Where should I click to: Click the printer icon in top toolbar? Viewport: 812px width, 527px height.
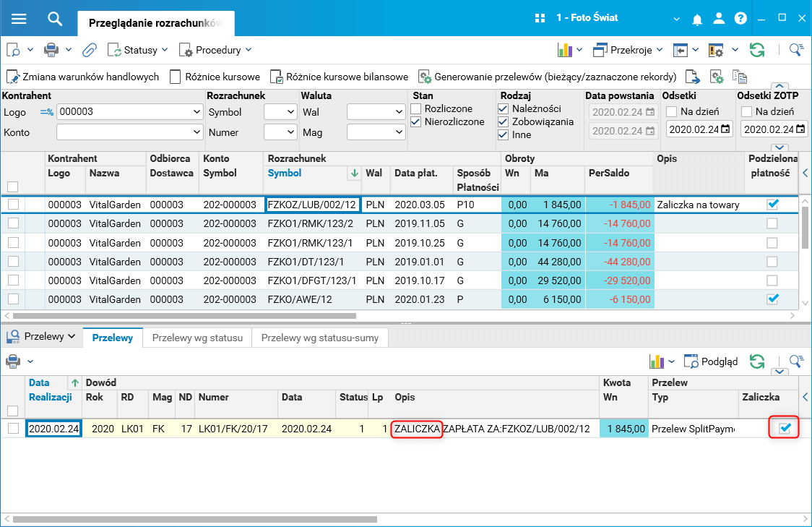[51, 50]
